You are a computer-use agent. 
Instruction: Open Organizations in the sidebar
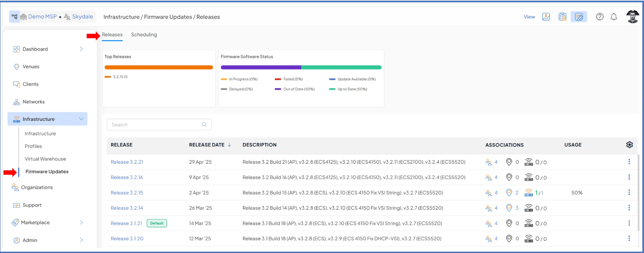click(37, 187)
